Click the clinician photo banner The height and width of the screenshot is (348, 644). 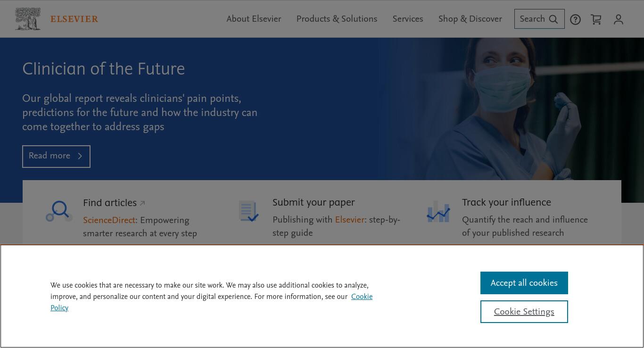point(512,109)
